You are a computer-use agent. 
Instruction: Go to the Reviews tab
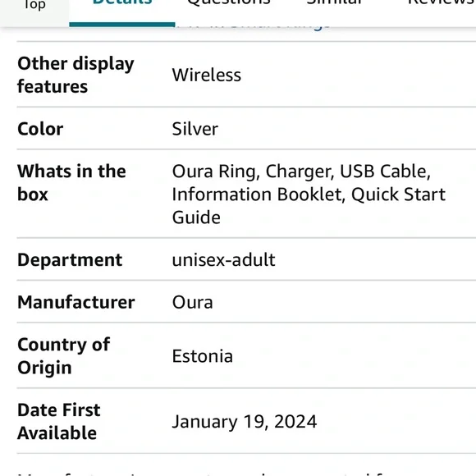click(442, 3)
